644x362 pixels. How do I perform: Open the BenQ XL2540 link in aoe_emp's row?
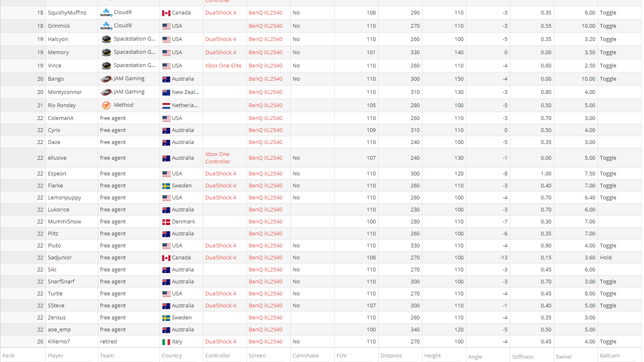(x=265, y=330)
